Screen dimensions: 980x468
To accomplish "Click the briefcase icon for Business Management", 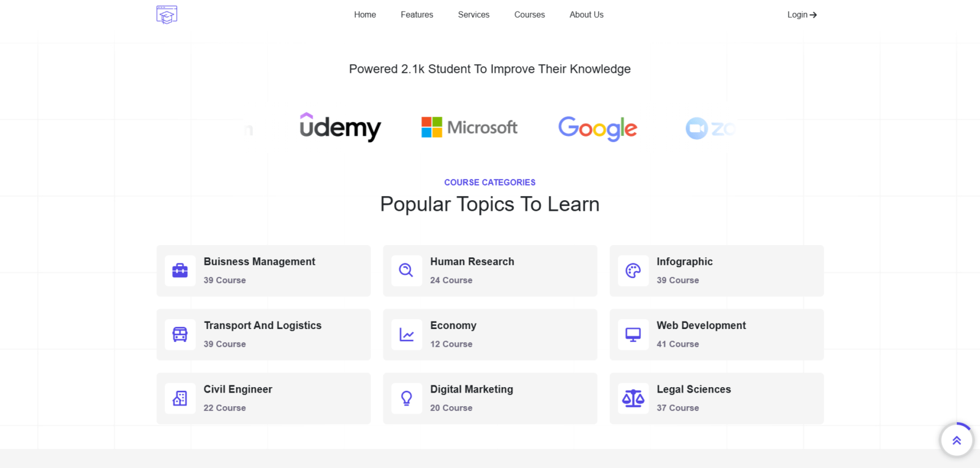I will tap(180, 271).
